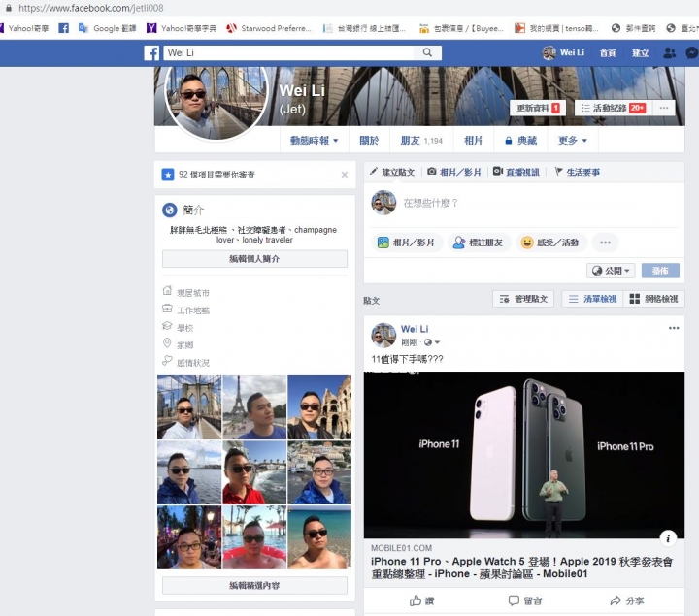Viewport: 699px width, 616px height.
Task: Open the iPhone 11 link preview image
Action: [524, 455]
